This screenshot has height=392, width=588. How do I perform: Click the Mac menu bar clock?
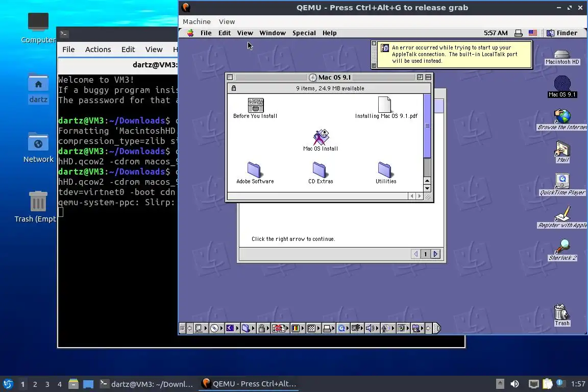click(x=496, y=33)
